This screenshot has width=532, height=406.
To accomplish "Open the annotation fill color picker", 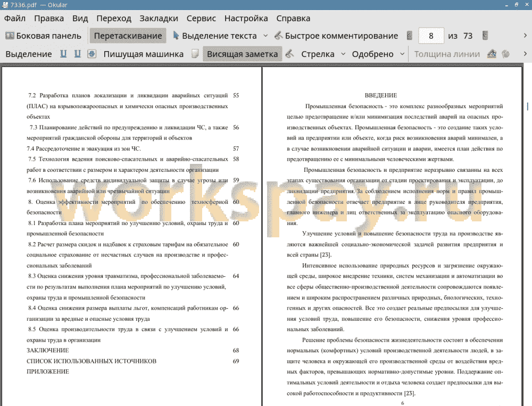I will click(506, 54).
